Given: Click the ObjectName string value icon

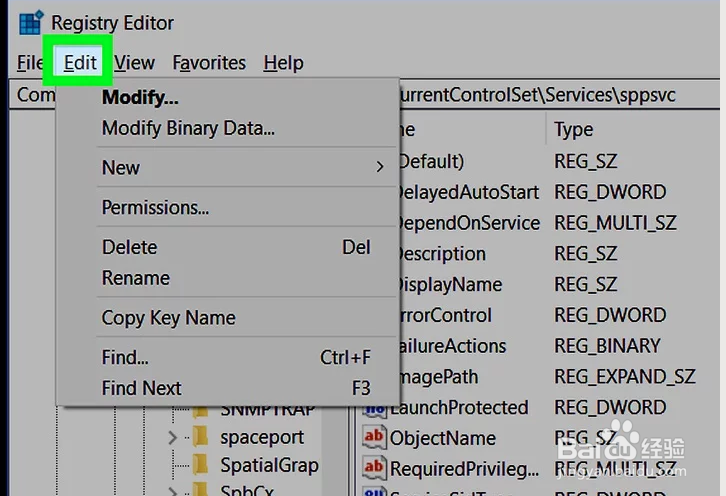Looking at the screenshot, I should (x=374, y=437).
